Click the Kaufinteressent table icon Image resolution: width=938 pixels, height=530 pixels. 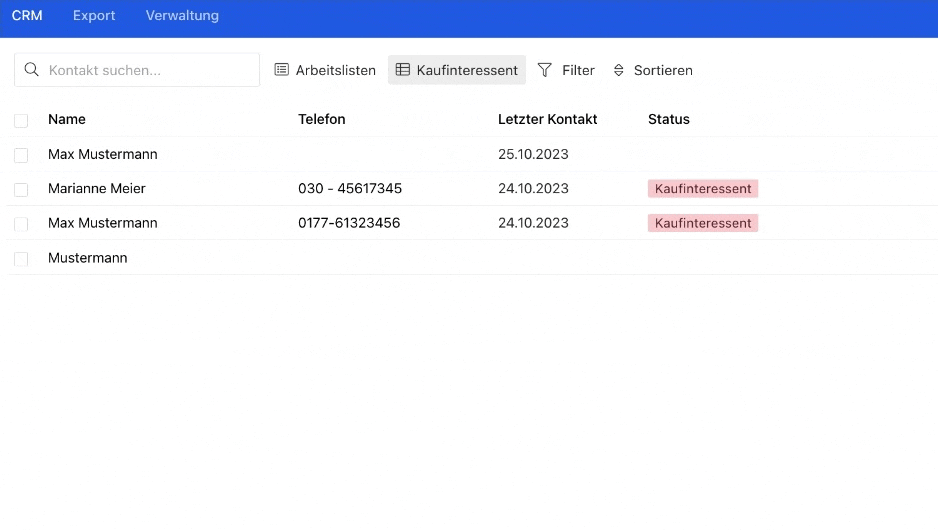(x=403, y=70)
